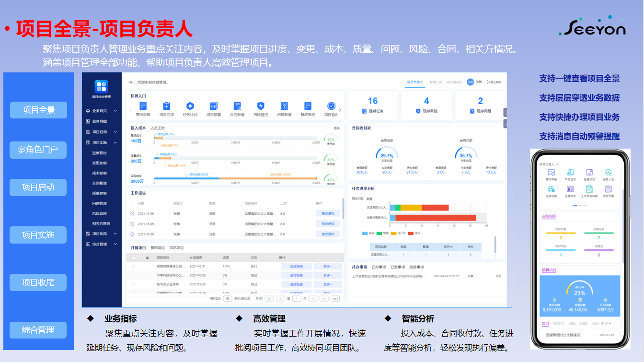
Task: Open the 任务计划 quick entry icon
Action: 190,106
